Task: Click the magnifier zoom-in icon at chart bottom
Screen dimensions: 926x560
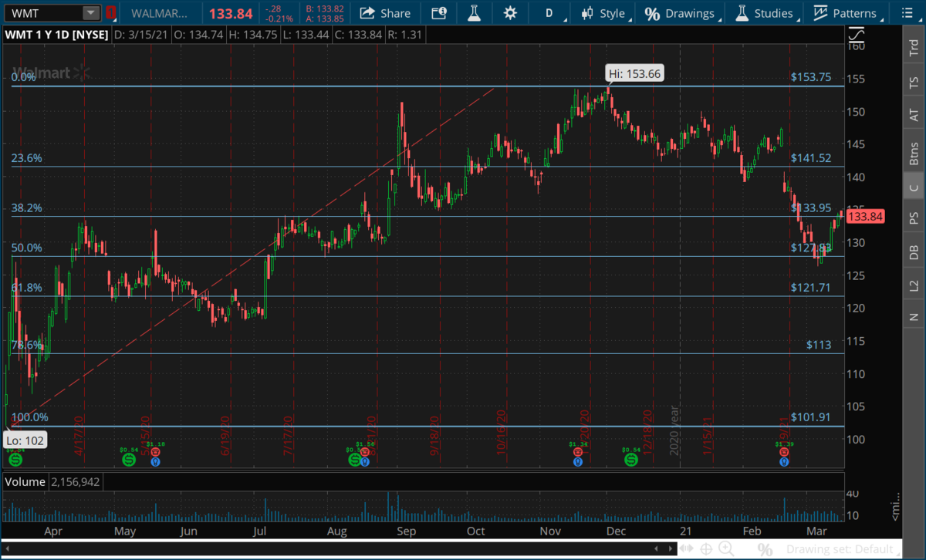Action: point(726,549)
